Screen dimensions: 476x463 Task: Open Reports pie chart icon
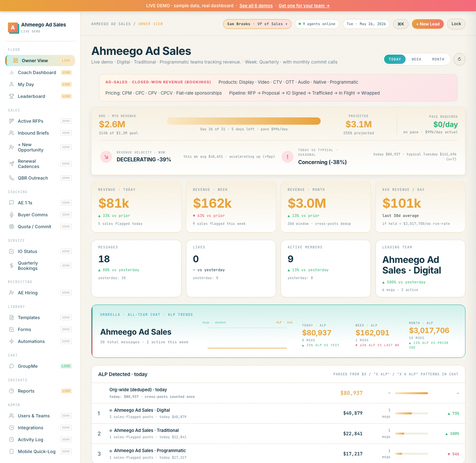coord(12,391)
